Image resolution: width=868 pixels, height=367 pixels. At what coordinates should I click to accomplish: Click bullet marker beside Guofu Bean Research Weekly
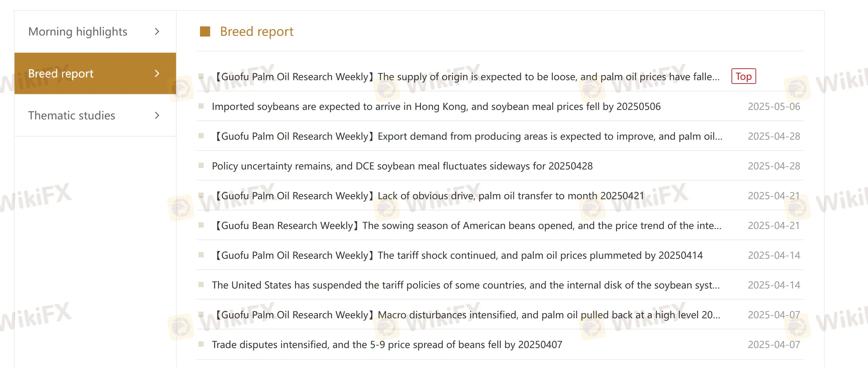tap(201, 225)
